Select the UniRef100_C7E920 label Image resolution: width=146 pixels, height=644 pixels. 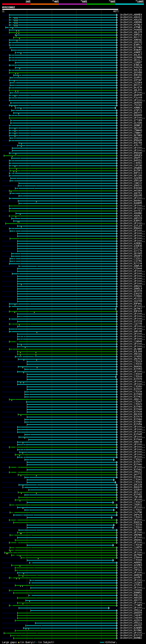(x=131, y=459)
